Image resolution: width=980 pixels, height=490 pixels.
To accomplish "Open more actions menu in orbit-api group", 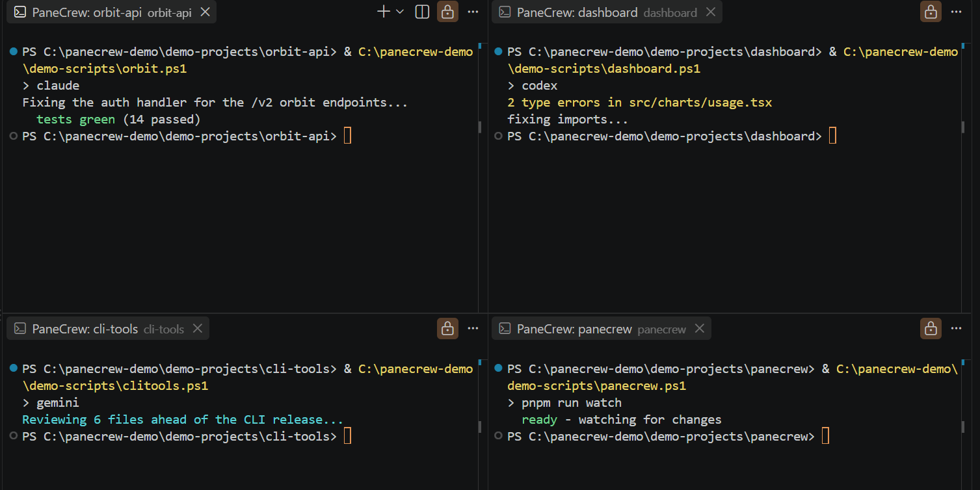I will pyautogui.click(x=473, y=12).
